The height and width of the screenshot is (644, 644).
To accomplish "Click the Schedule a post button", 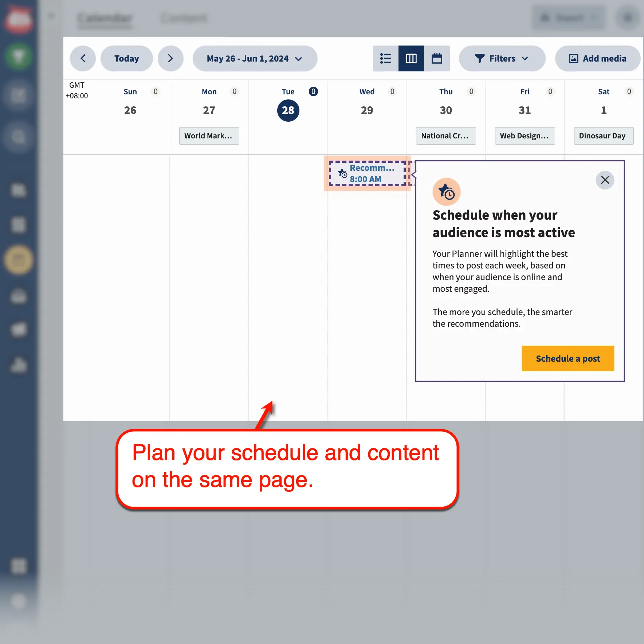I will pyautogui.click(x=568, y=358).
